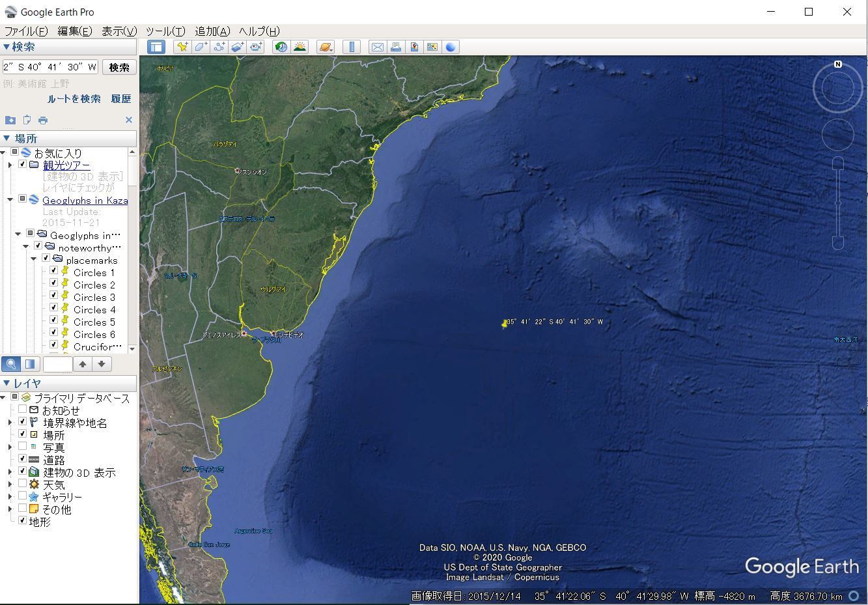
Task: View in Google Maps icon
Action: [x=432, y=47]
